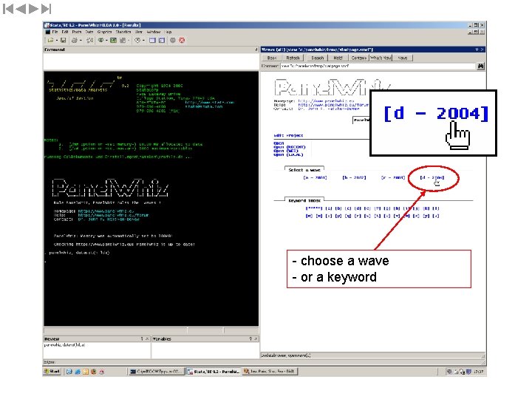Click the Data Editor toolbar icon
This screenshot has width=532, height=399.
point(152,41)
